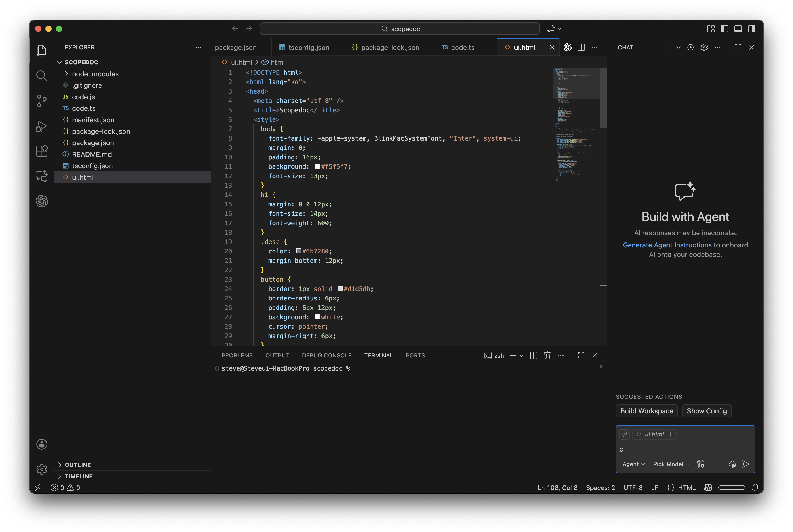Toggle the bottom panel visibility
The width and height of the screenshot is (793, 532).
738,29
